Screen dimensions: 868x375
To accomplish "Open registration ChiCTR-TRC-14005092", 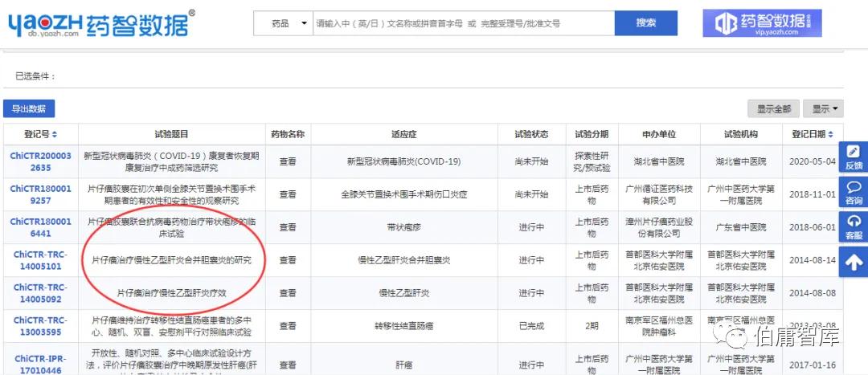I will [41, 293].
